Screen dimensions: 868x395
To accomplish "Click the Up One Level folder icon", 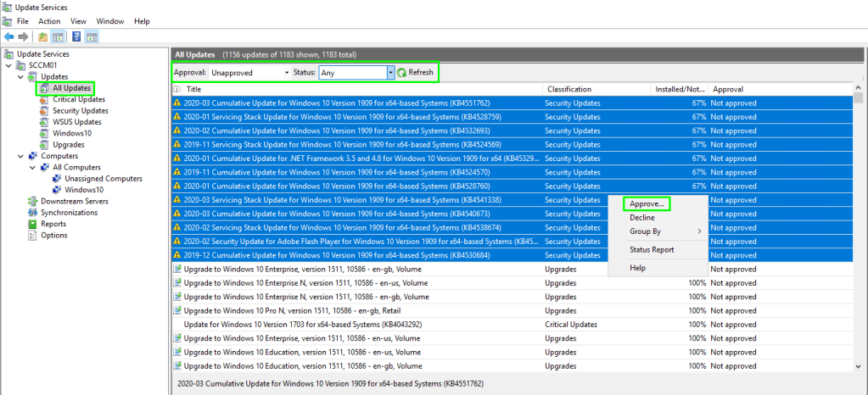I will pos(43,36).
